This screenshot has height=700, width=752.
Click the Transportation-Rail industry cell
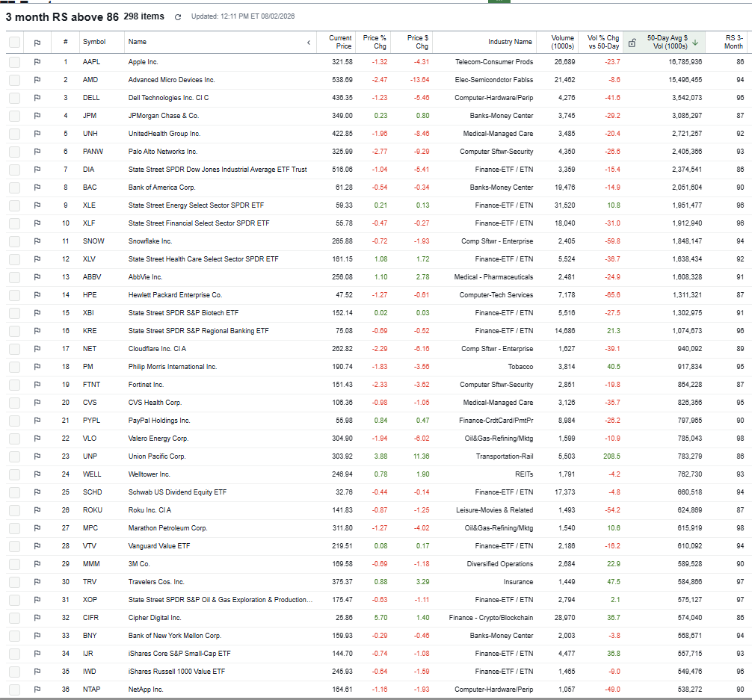(x=505, y=456)
